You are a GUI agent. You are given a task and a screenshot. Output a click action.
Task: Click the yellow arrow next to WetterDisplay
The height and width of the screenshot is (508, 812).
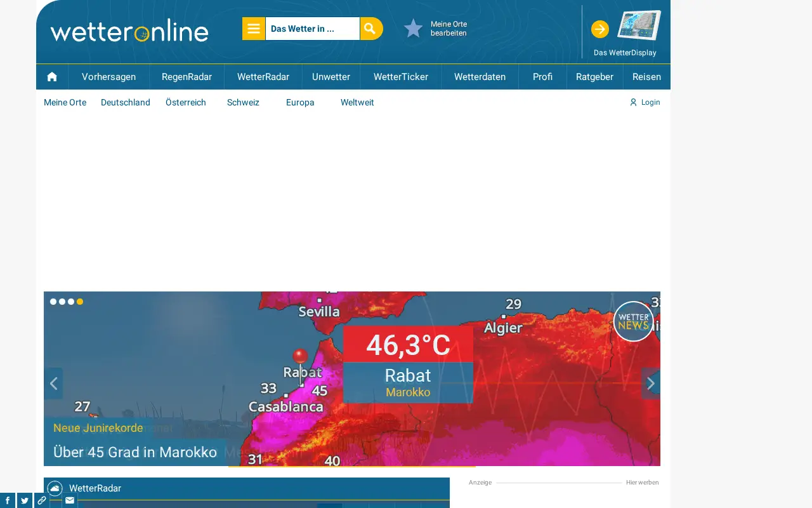coord(600,29)
